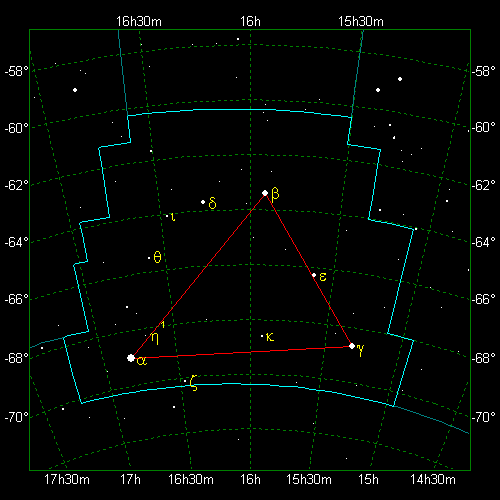Select the Gamma star dot
The image size is (500, 500).
[352, 346]
